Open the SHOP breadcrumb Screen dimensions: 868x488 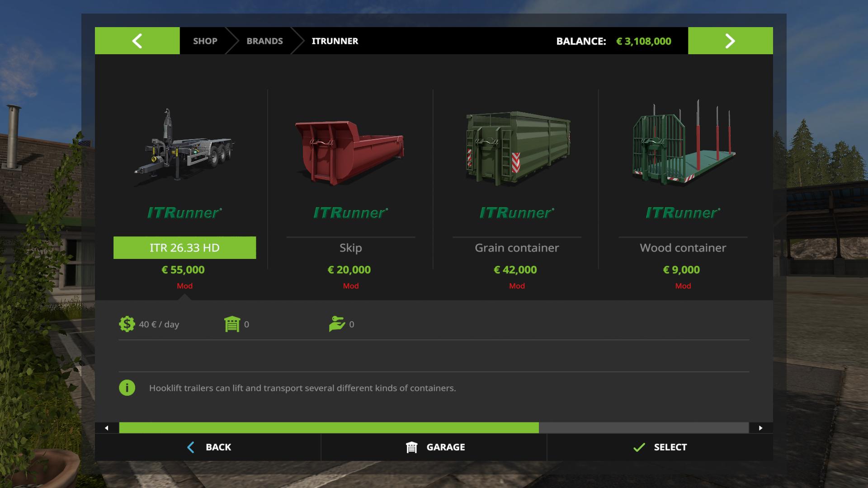205,41
